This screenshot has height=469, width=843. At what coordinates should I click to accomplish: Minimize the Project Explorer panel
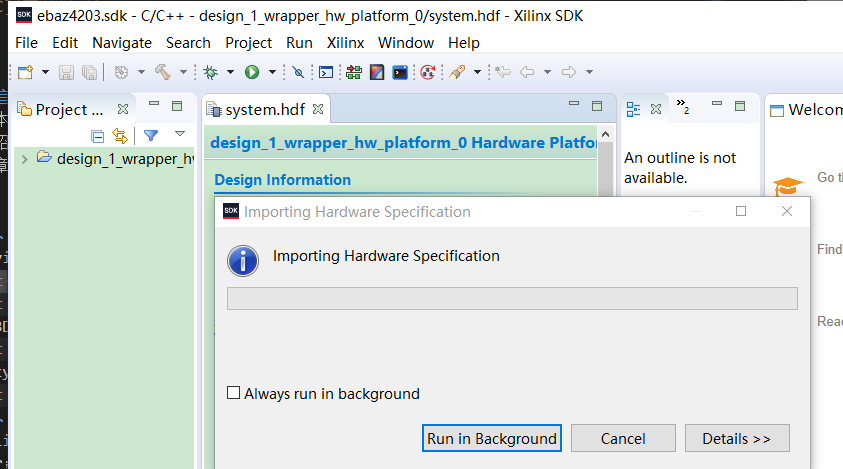pyautogui.click(x=154, y=103)
